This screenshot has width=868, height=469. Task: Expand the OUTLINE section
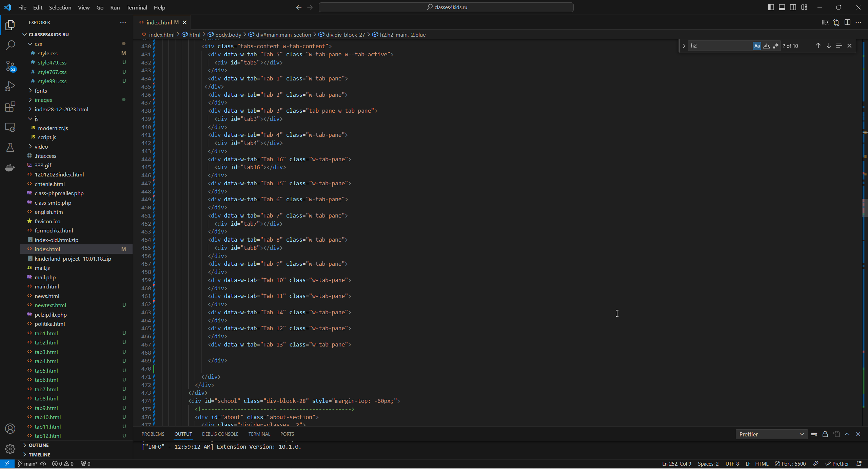39,445
